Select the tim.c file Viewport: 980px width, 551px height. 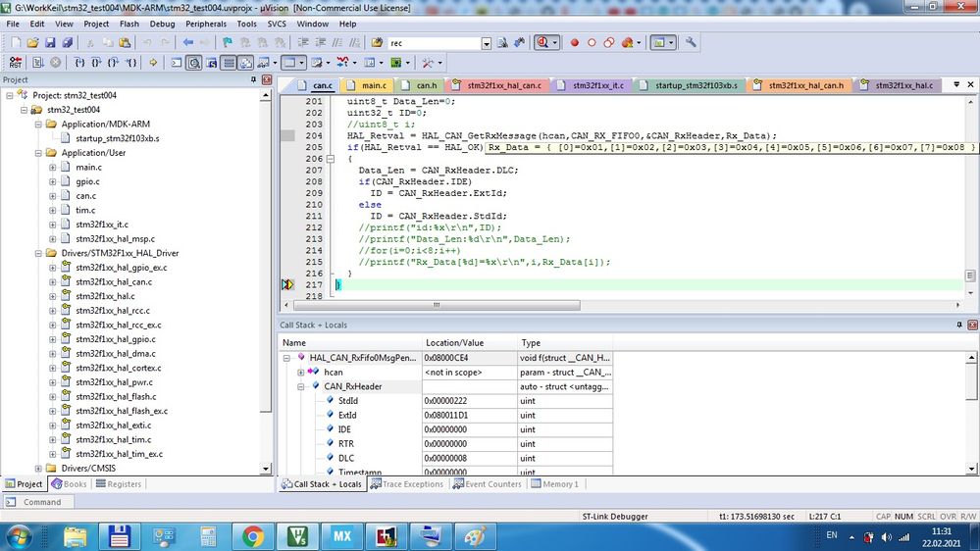click(x=85, y=211)
